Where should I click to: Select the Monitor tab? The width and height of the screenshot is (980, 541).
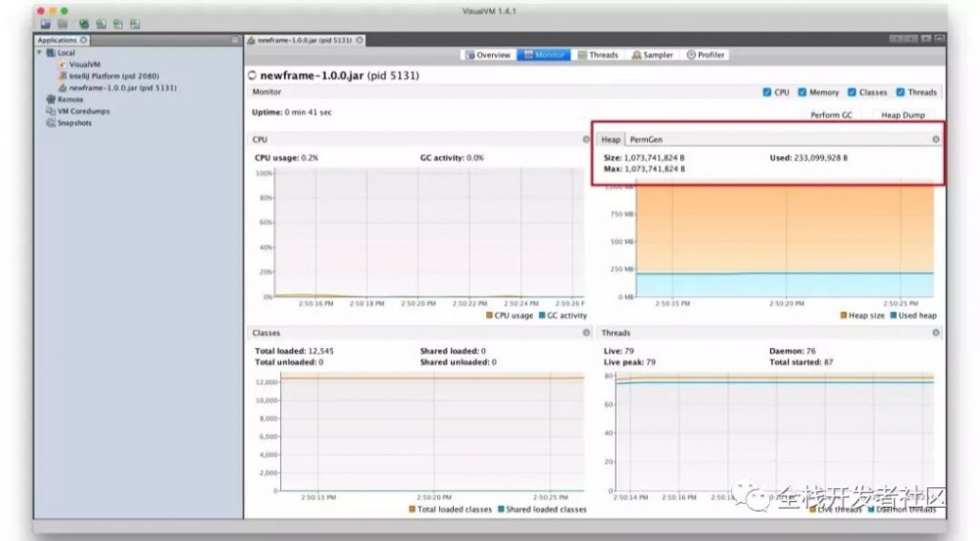543,55
